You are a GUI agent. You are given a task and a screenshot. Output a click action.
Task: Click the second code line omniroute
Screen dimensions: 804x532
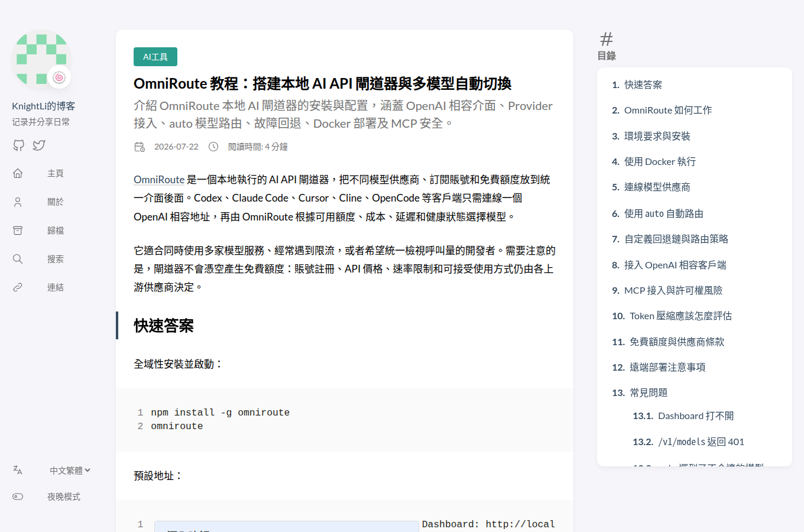[x=177, y=426]
